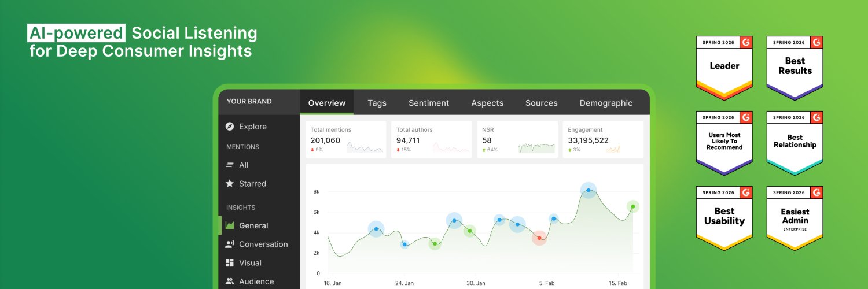Open the Overview tab
The height and width of the screenshot is (289, 868).
tap(327, 103)
